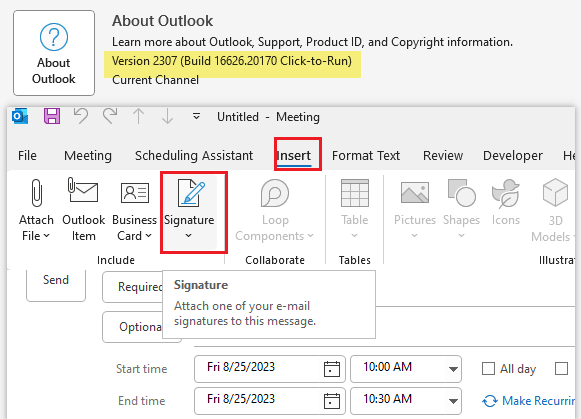Go to previous item up arrow

[x=139, y=116]
